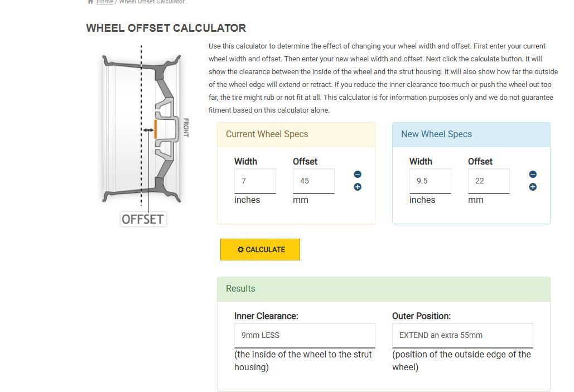This screenshot has width=574, height=392.
Task: Click the green Results panel header
Action: (383, 289)
